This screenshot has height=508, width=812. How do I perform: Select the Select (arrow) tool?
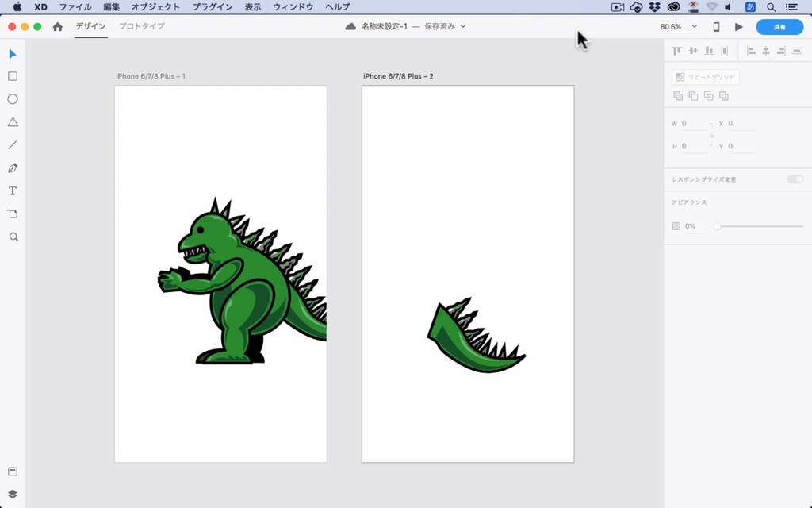[x=13, y=54]
